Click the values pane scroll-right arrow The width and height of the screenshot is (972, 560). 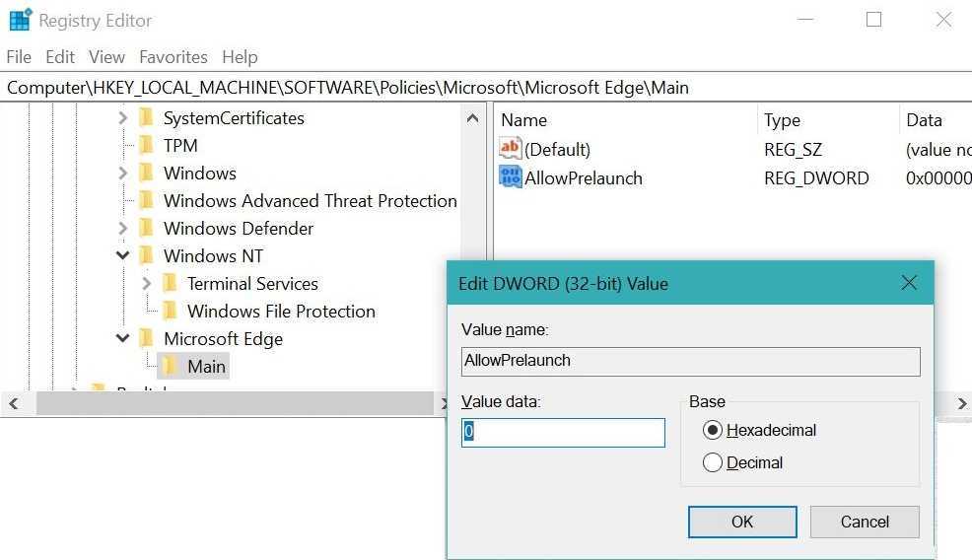[961, 403]
